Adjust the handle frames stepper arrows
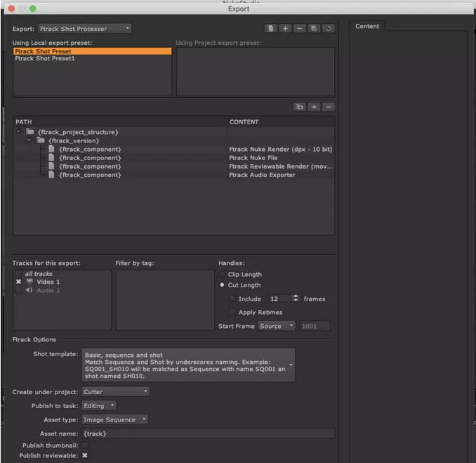Screen dimensions: 476x463 click(x=296, y=299)
